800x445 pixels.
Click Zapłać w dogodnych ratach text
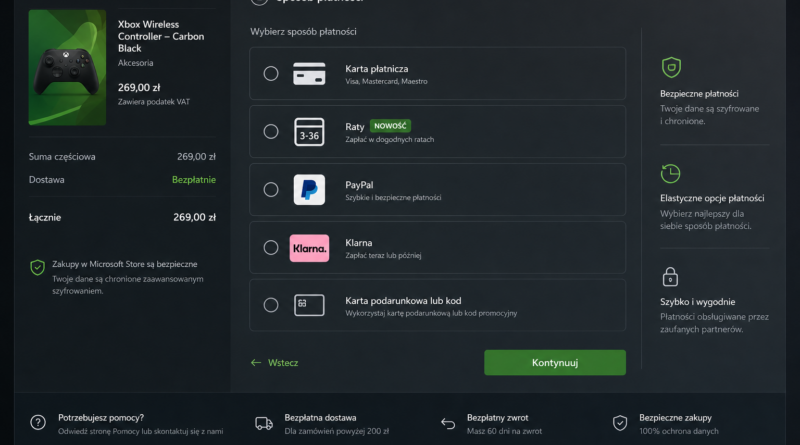390,139
